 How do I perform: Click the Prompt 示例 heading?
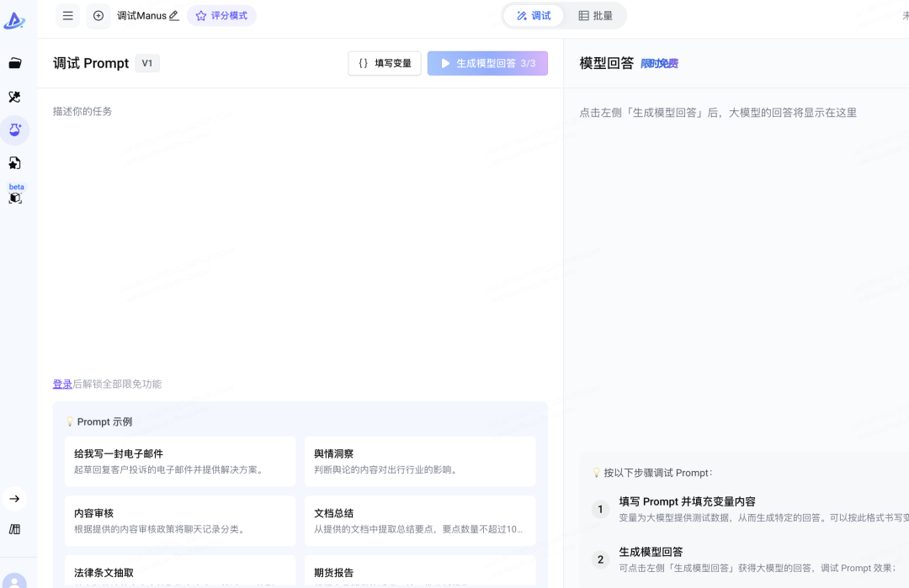click(104, 421)
